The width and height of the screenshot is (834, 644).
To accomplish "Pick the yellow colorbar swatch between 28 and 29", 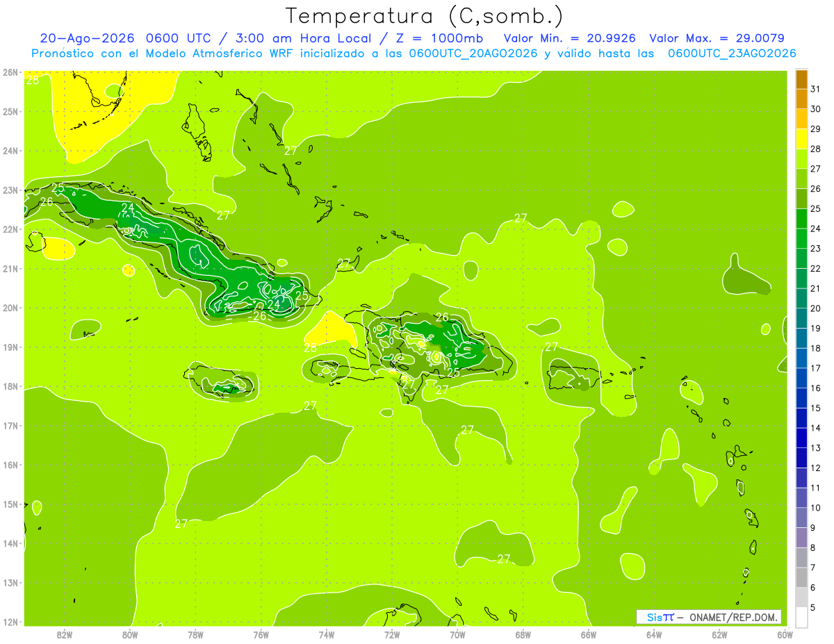I will click(801, 138).
